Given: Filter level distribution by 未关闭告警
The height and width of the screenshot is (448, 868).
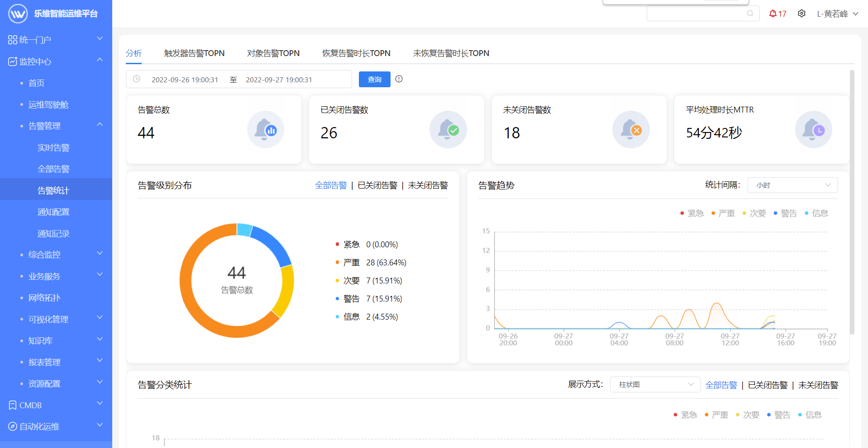Looking at the screenshot, I should point(428,185).
